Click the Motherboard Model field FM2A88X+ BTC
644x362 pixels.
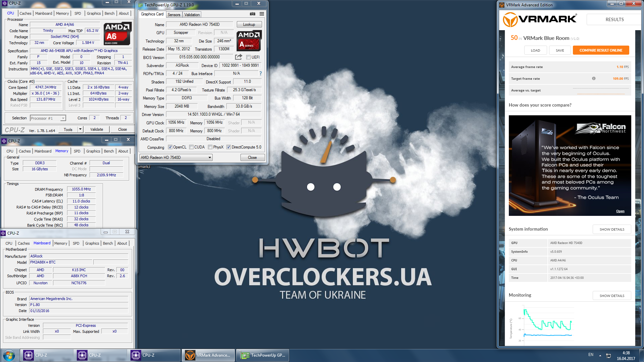(61, 262)
